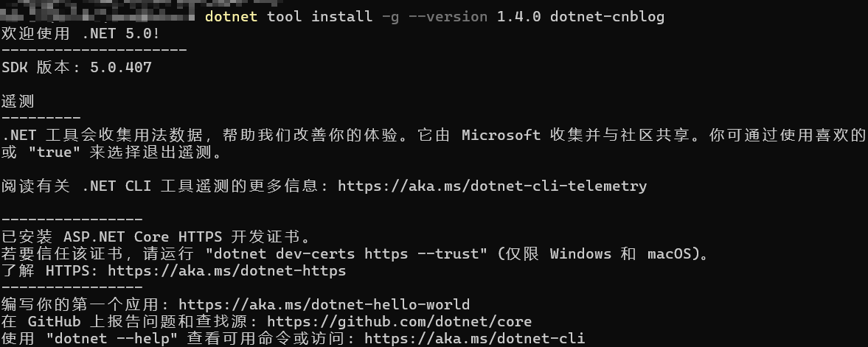
Task: Open the github.com/dotnet/core link
Action: (399, 322)
